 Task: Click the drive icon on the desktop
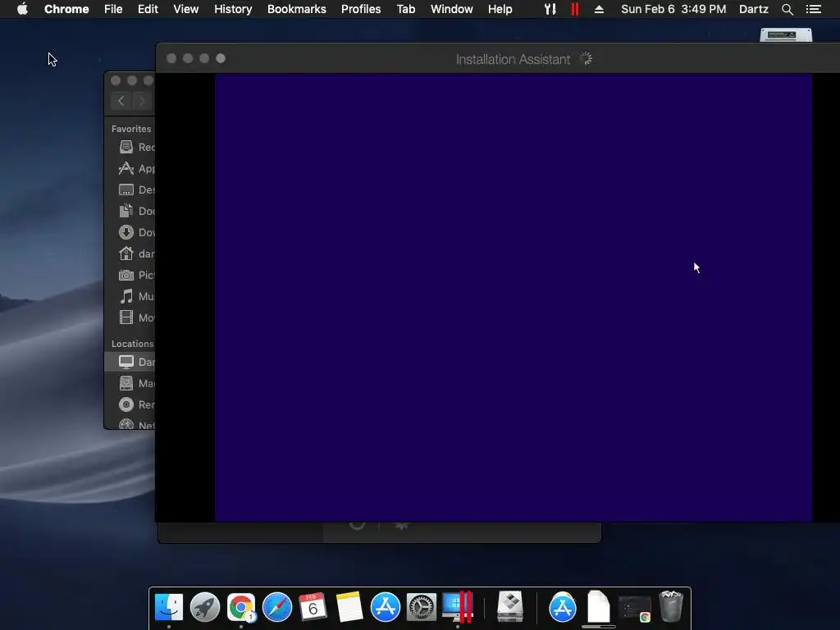[786, 34]
